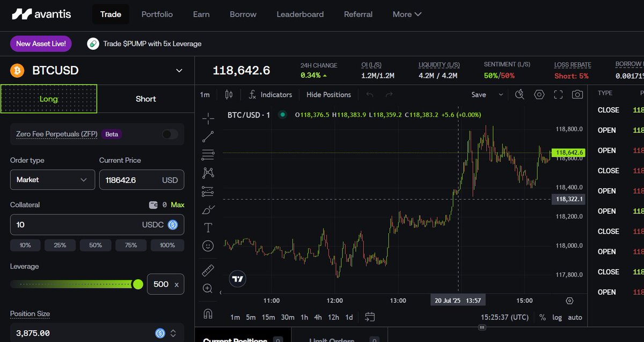Click the Collateral amount input field
The image size is (644, 342).
[97, 225]
